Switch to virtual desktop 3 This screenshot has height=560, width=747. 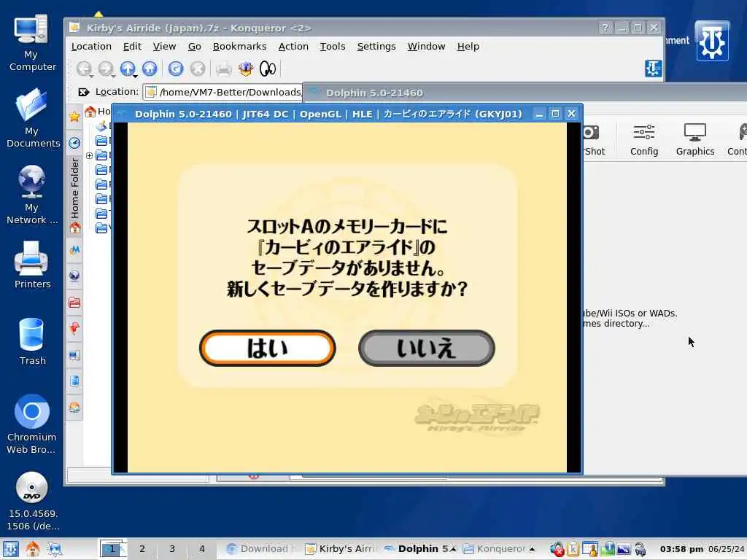coord(172,548)
